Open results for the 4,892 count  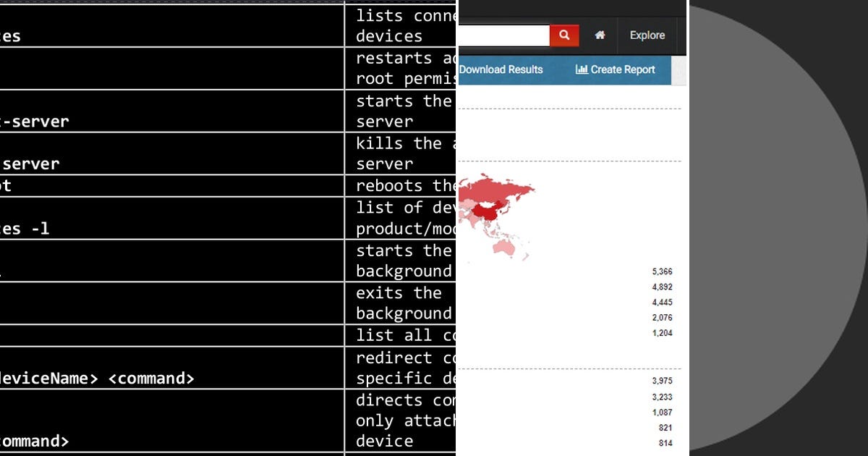tap(663, 287)
